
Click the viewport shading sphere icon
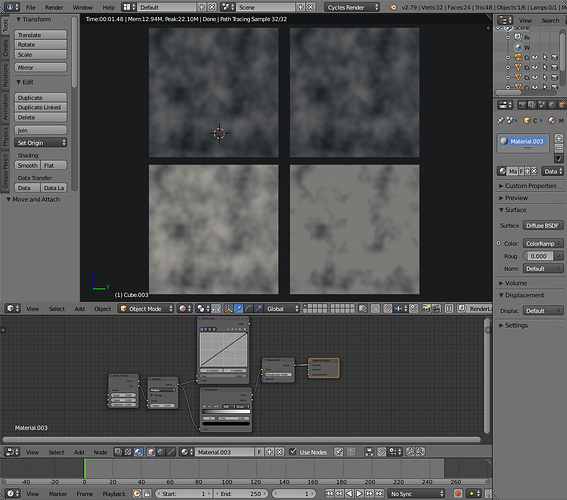184,308
